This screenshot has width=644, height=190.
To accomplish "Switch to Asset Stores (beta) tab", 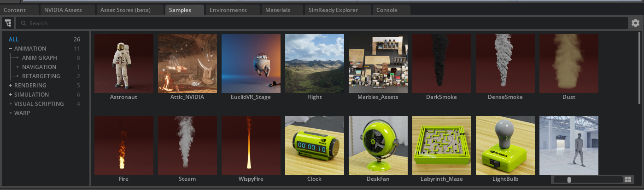I will point(129,10).
